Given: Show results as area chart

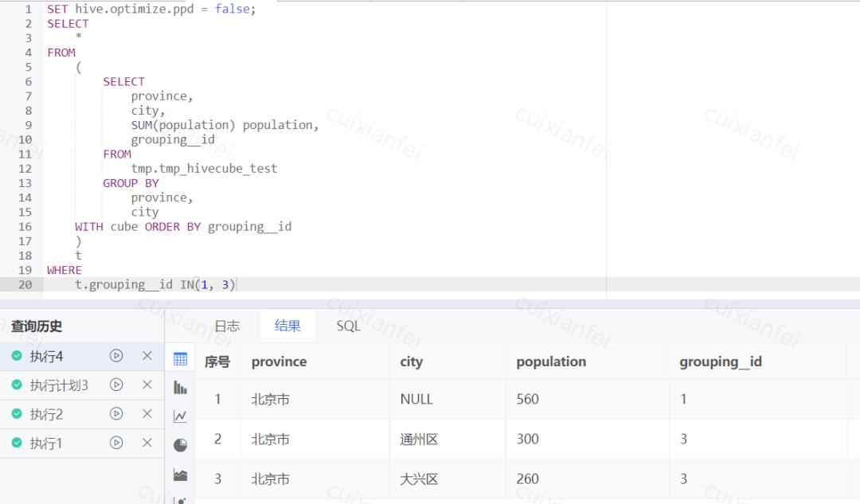Looking at the screenshot, I should point(180,475).
